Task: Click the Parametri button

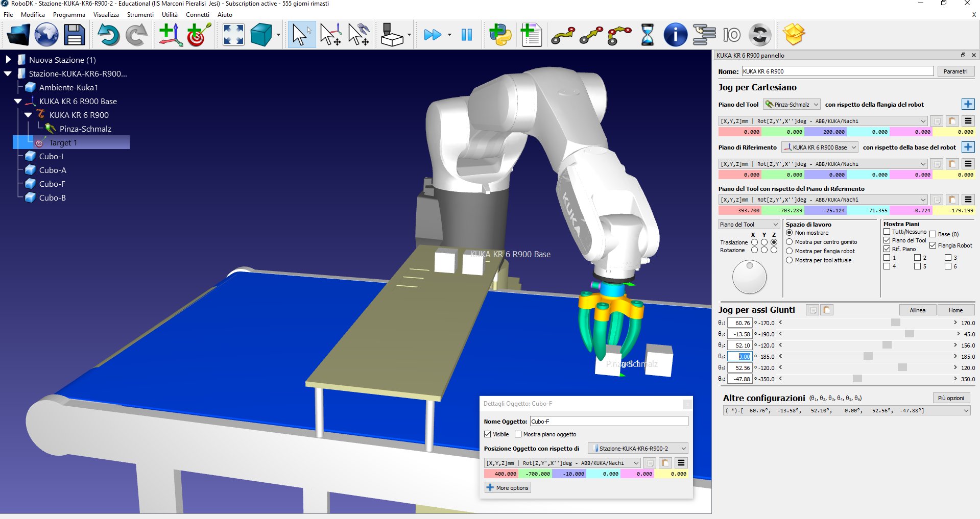Action: (x=955, y=71)
